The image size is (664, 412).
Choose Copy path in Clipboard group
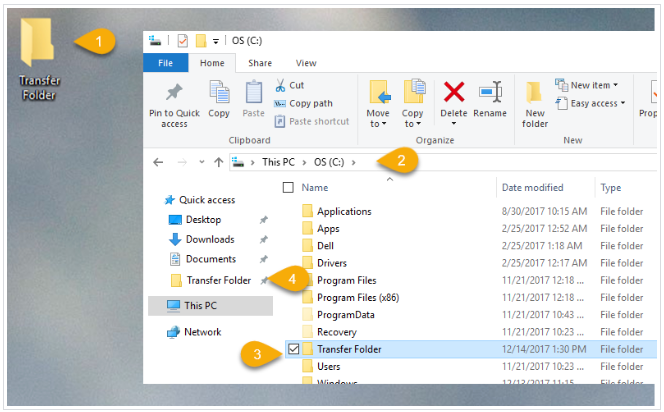click(x=303, y=103)
